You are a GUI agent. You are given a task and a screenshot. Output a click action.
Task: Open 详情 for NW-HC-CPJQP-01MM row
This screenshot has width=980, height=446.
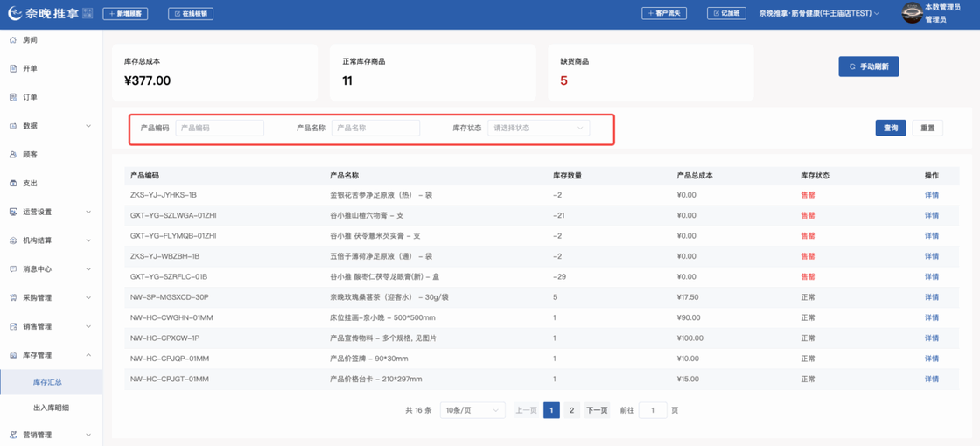click(932, 359)
